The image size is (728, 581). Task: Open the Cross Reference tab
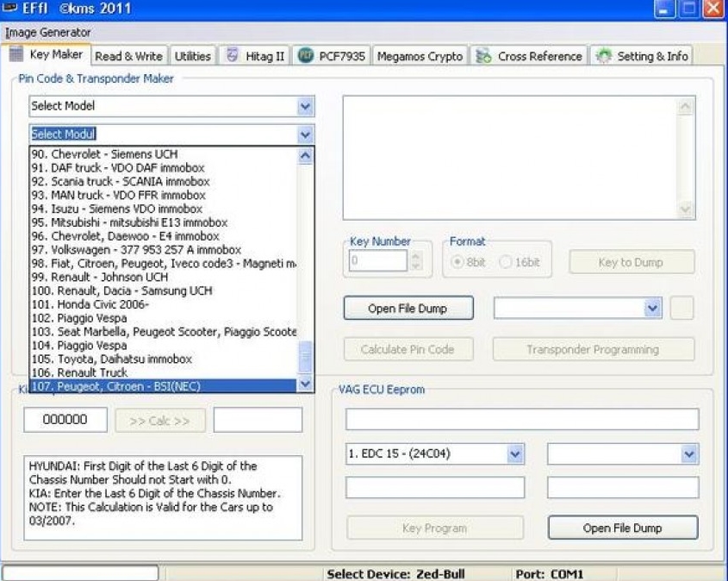coord(529,56)
